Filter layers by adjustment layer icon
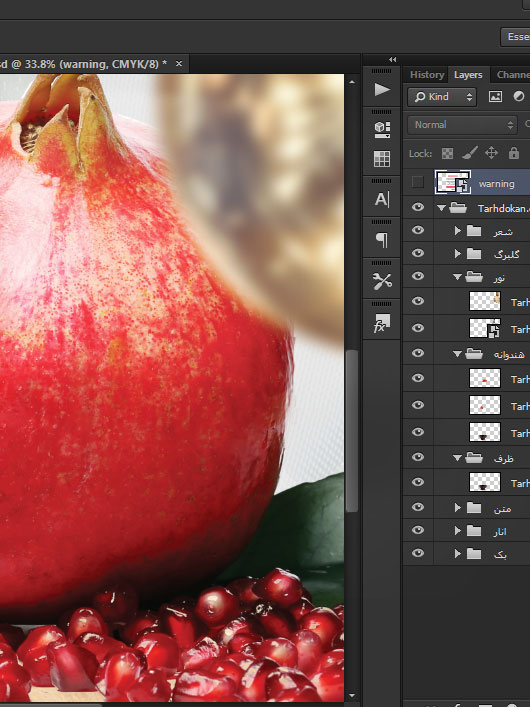The height and width of the screenshot is (707, 530). tap(519, 96)
